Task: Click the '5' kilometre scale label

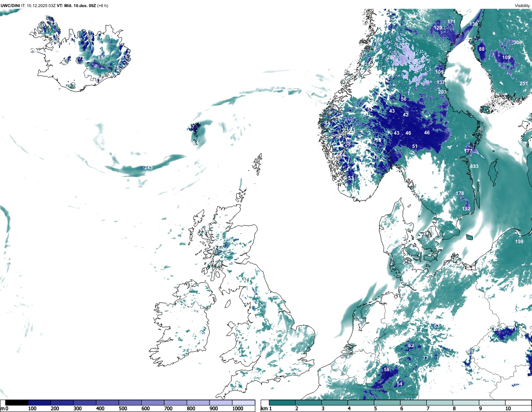Action: [375, 409]
